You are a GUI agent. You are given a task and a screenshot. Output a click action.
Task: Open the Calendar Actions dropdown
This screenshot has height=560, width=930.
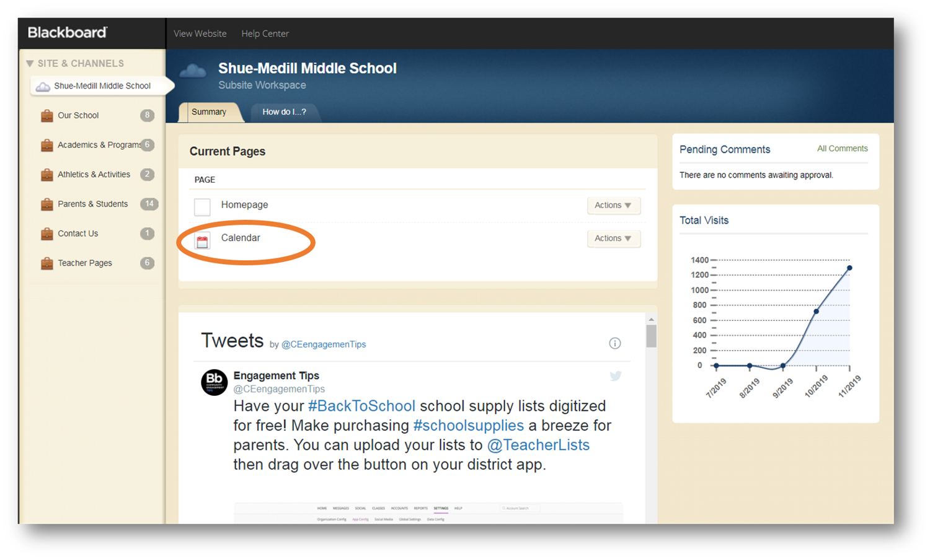(x=613, y=238)
